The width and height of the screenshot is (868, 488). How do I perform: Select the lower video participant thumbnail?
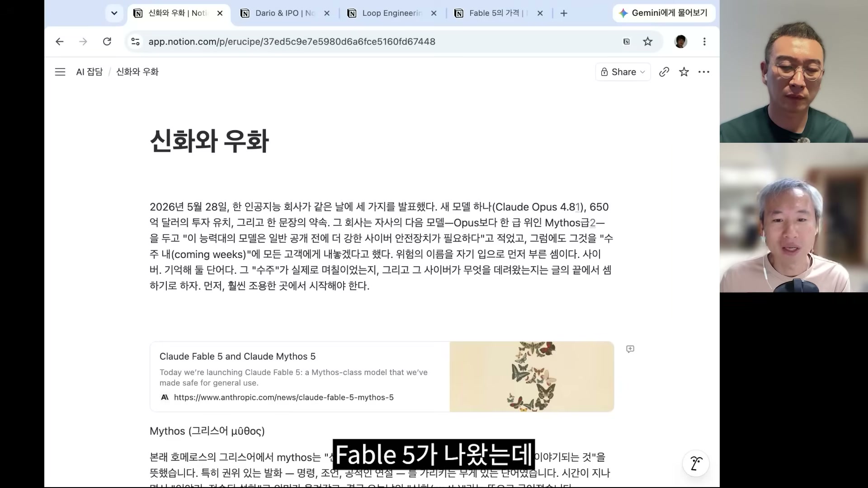[794, 218]
